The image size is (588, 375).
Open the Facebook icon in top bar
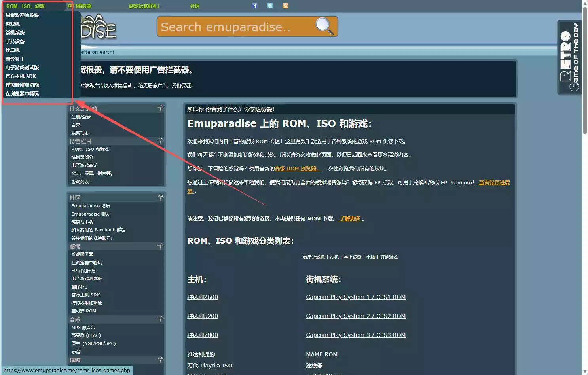click(255, 6)
